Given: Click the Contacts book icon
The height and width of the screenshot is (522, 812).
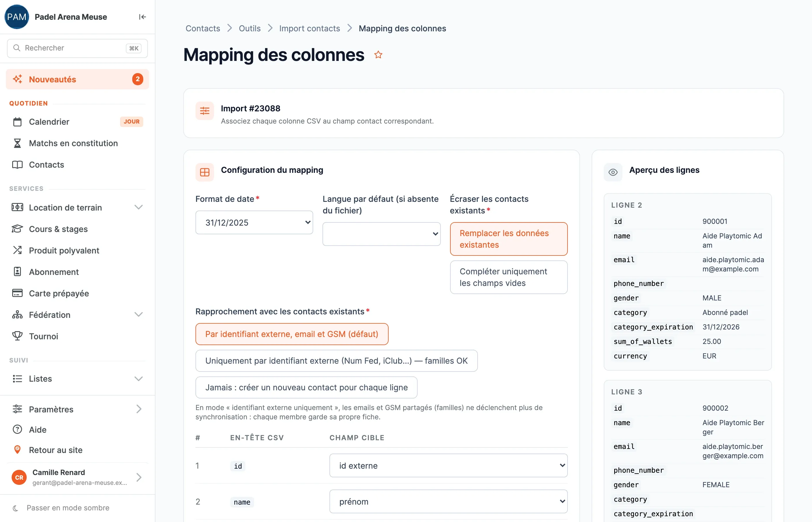Looking at the screenshot, I should (17, 165).
